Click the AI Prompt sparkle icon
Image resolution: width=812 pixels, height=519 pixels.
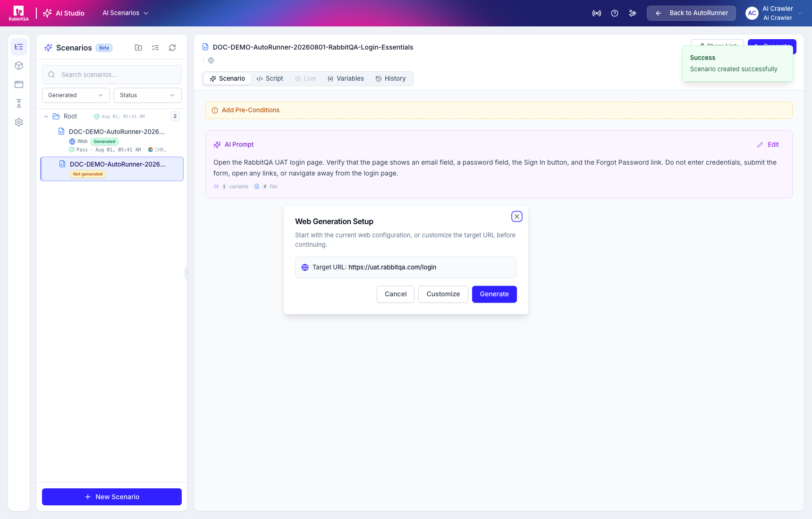click(x=217, y=145)
